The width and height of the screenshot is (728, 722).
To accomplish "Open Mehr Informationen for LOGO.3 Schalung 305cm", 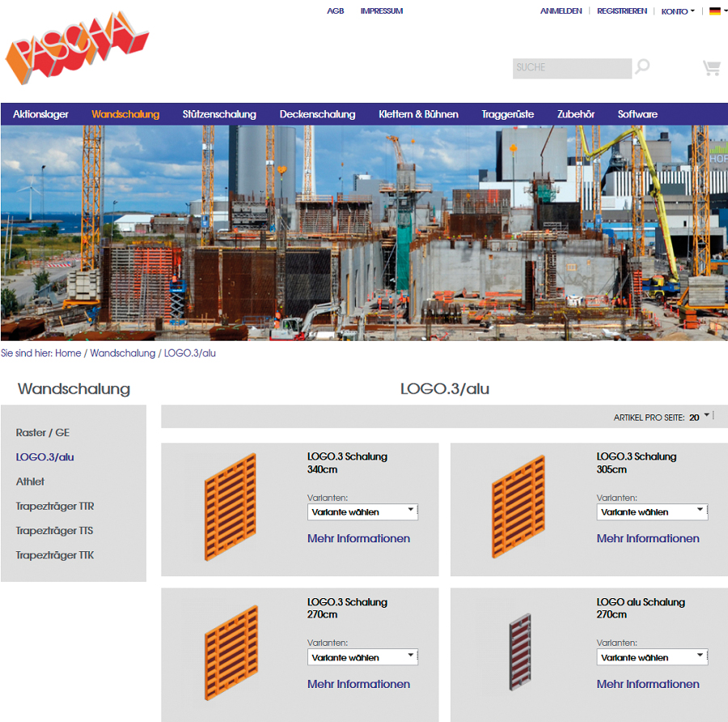I will point(648,538).
